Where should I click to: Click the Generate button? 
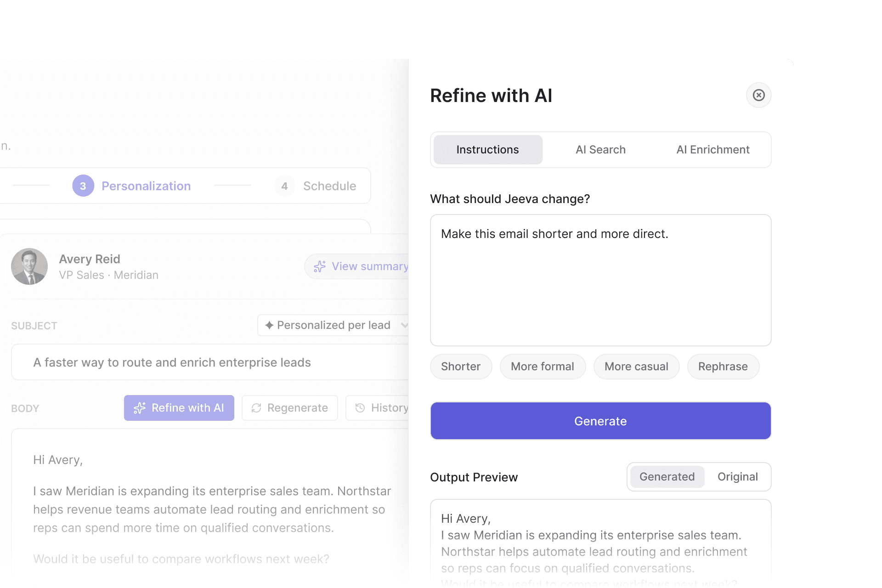600,421
